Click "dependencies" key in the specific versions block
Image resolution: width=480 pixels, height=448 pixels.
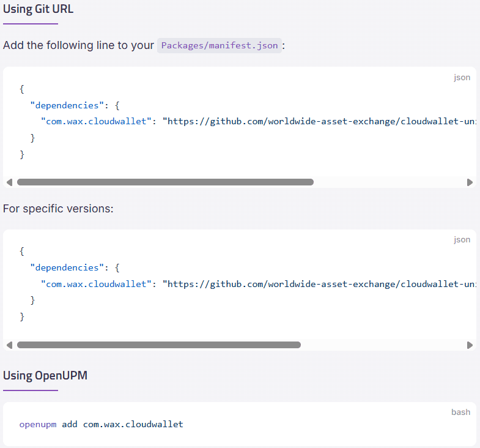coord(67,267)
